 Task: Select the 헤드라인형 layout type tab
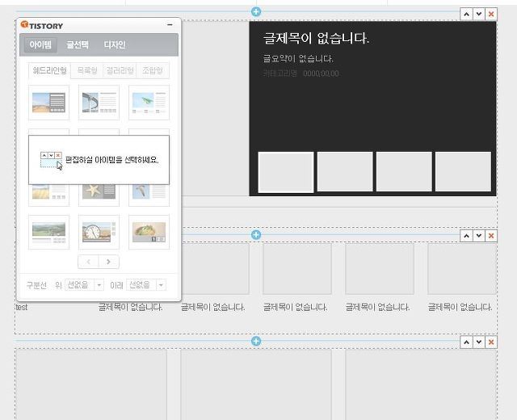click(x=49, y=70)
